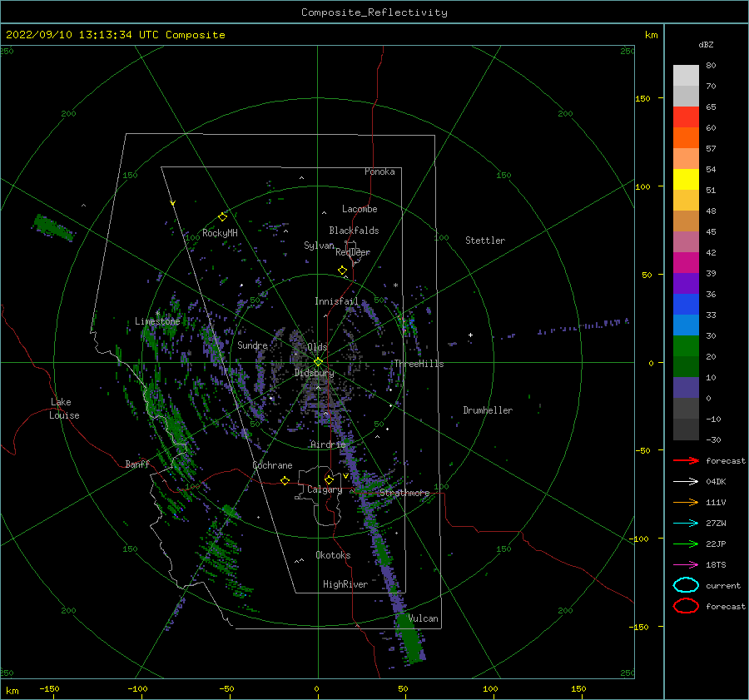This screenshot has height=700, width=749.
Task: Click the dBZ legend heading
Action: point(706,44)
